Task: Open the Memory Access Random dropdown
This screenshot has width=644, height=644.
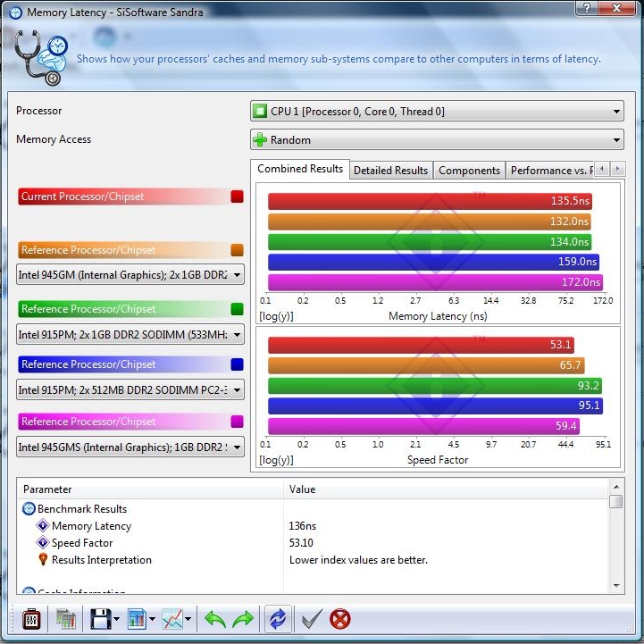Action: 437,139
